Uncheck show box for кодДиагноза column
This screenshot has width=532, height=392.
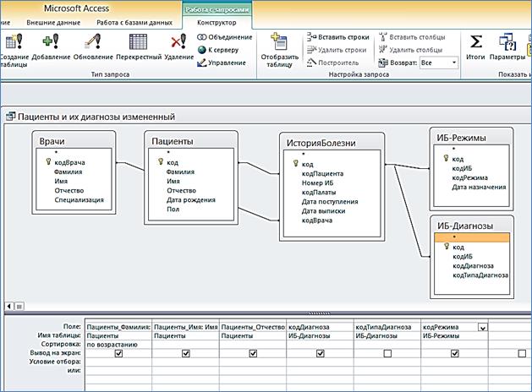[320, 353]
